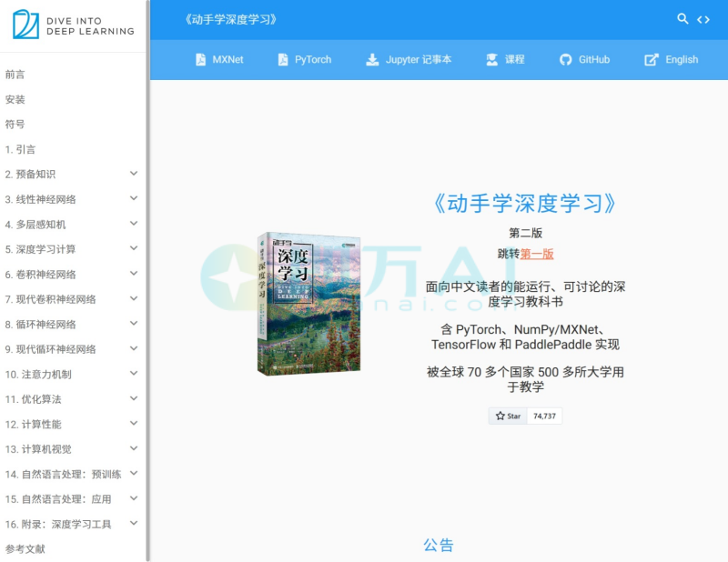Image resolution: width=728 pixels, height=562 pixels.
Task: Open the 前言 page from the sidebar
Action: (14, 75)
